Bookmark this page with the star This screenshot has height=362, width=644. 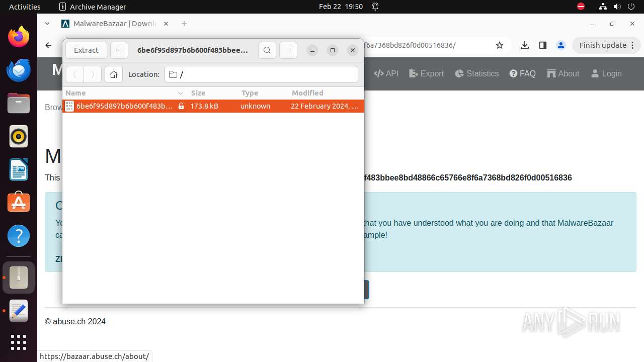(x=500, y=45)
